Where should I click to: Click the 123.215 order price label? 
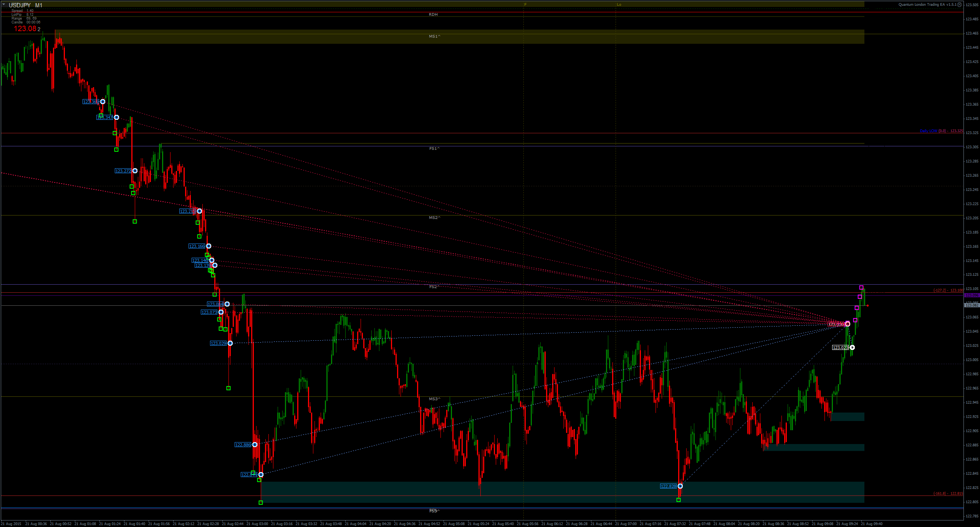(x=188, y=211)
